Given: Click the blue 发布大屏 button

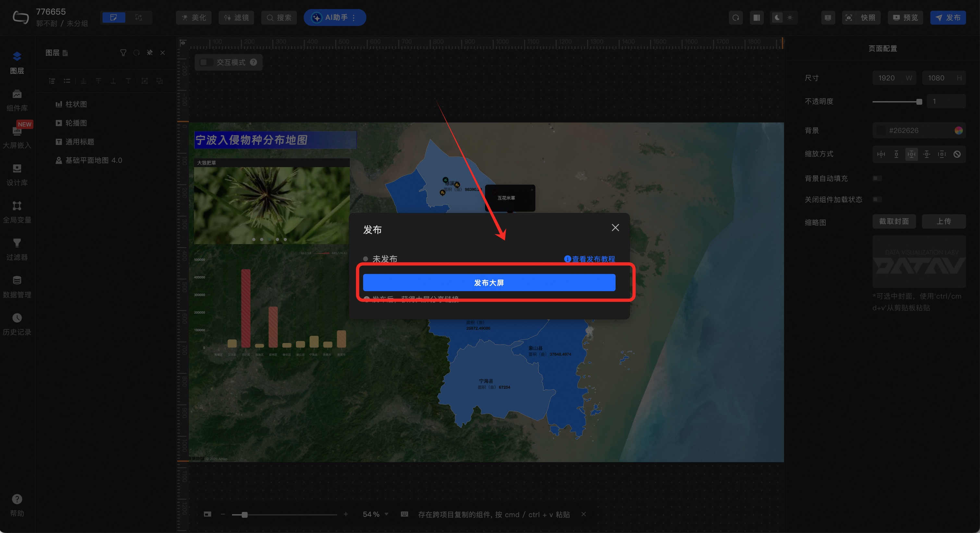Looking at the screenshot, I should click(x=489, y=282).
